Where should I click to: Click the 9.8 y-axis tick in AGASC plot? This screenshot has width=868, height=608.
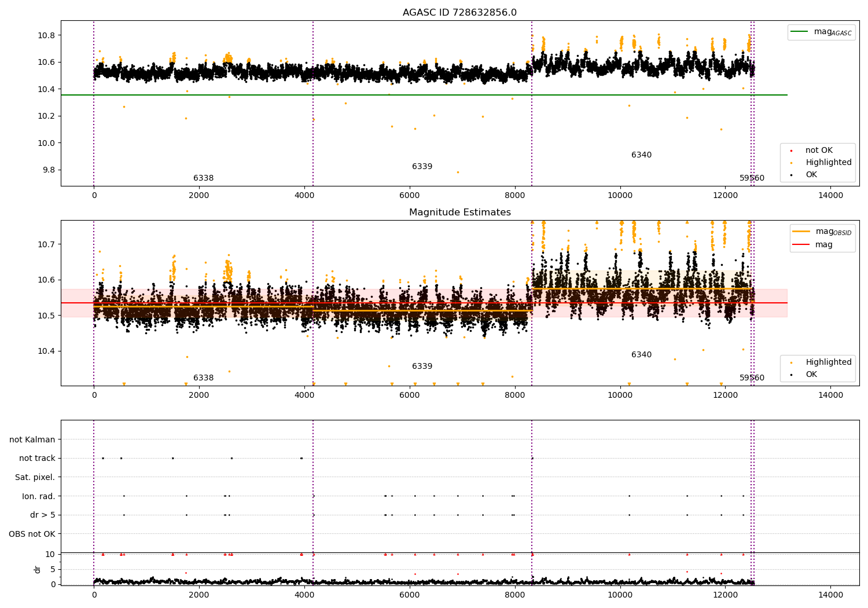click(49, 170)
